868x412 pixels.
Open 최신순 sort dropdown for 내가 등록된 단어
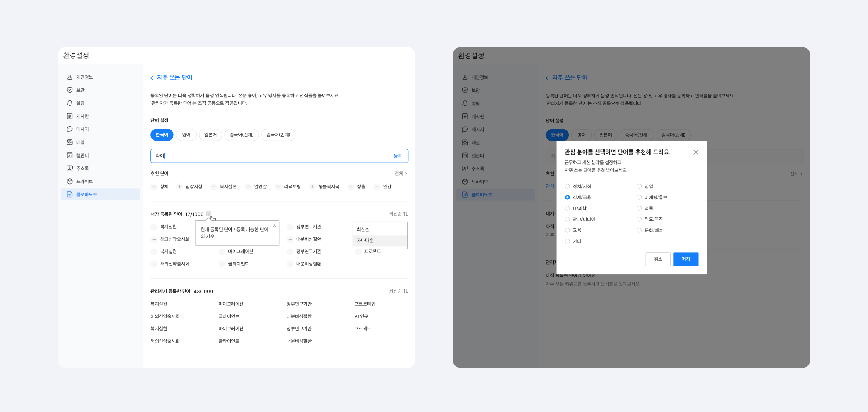(x=398, y=214)
